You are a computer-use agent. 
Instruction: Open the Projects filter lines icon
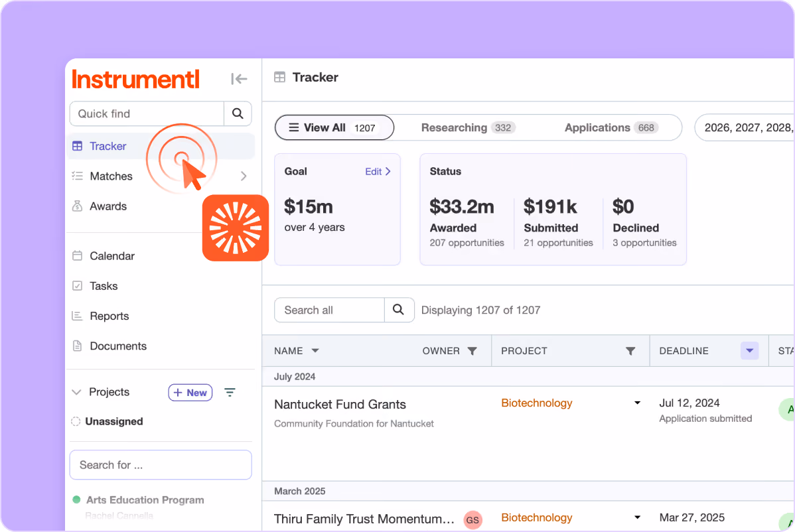(x=230, y=392)
